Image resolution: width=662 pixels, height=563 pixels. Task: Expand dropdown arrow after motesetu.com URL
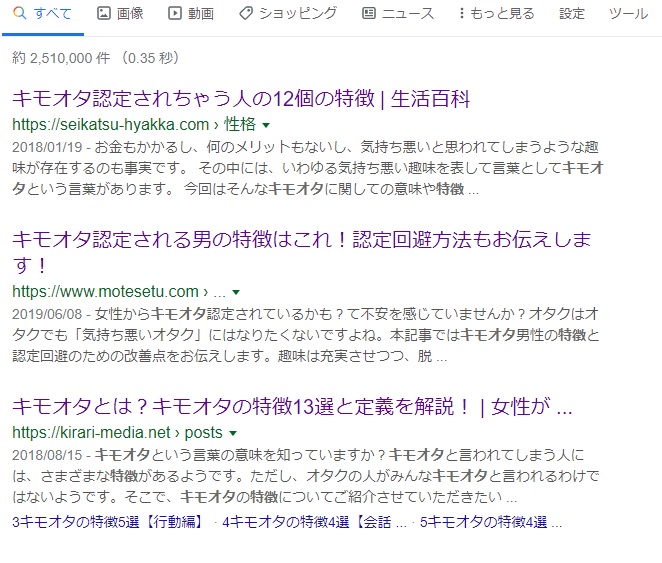pos(236,292)
